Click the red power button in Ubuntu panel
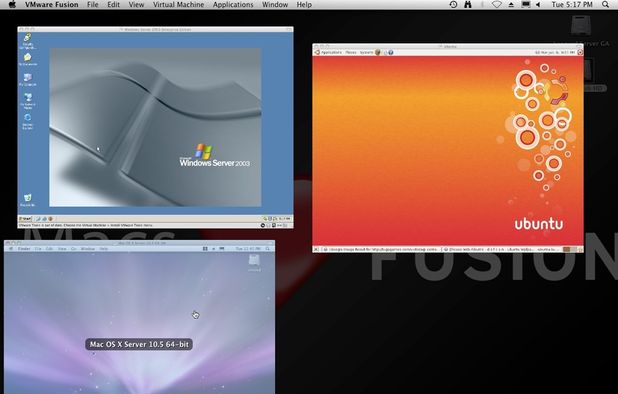The image size is (618, 394). pos(580,52)
